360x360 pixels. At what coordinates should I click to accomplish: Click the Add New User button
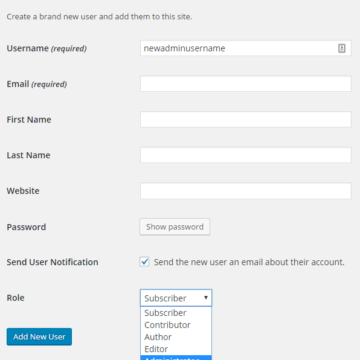[x=39, y=337]
